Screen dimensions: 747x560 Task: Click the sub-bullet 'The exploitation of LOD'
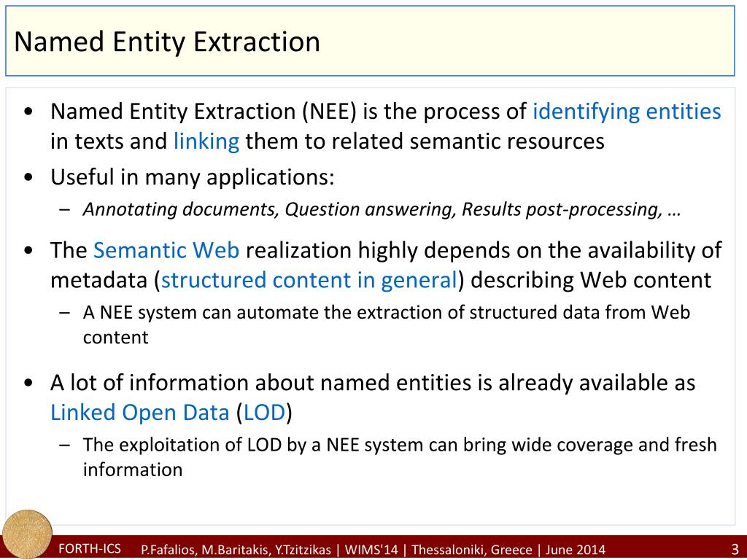(x=400, y=457)
